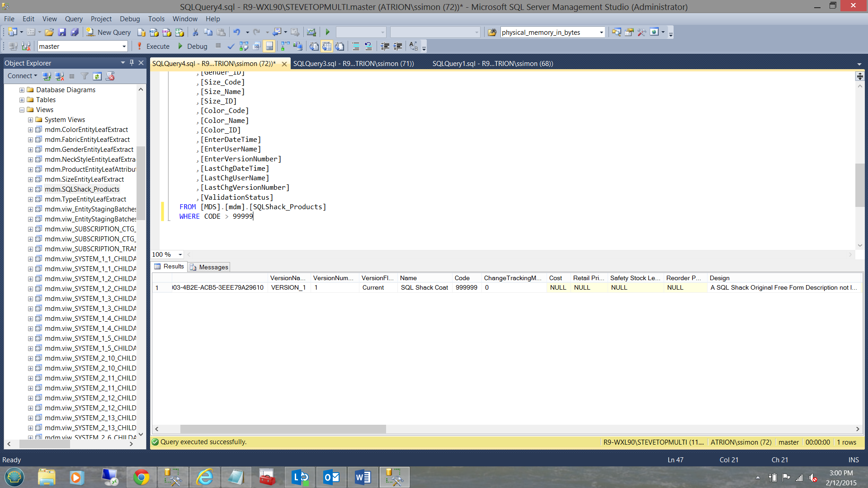Click the Save file floppy icon
868x488 pixels.
click(x=62, y=32)
